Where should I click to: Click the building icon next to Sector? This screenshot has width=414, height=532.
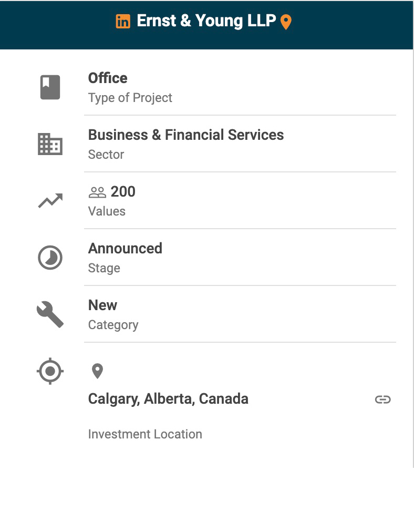tap(50, 144)
